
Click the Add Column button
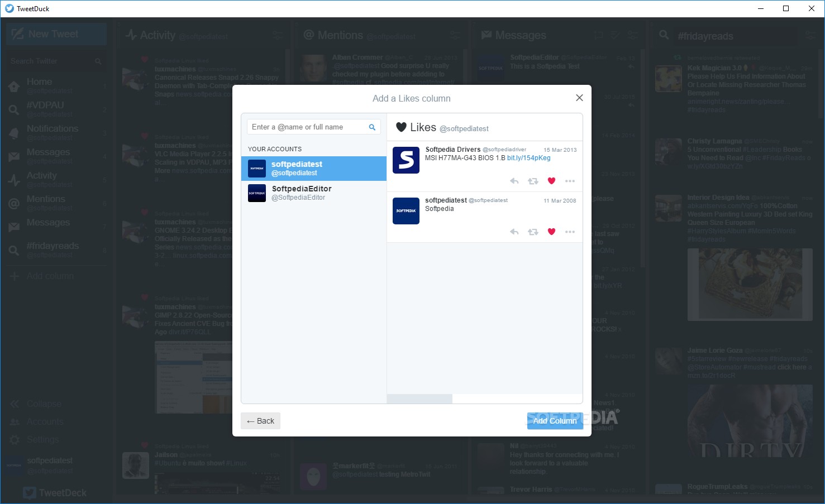coord(555,421)
